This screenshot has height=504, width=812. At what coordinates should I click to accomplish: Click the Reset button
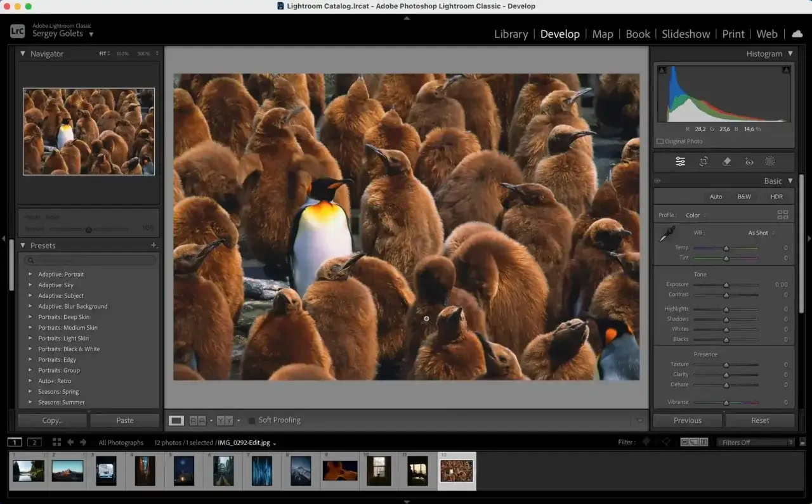click(x=759, y=420)
